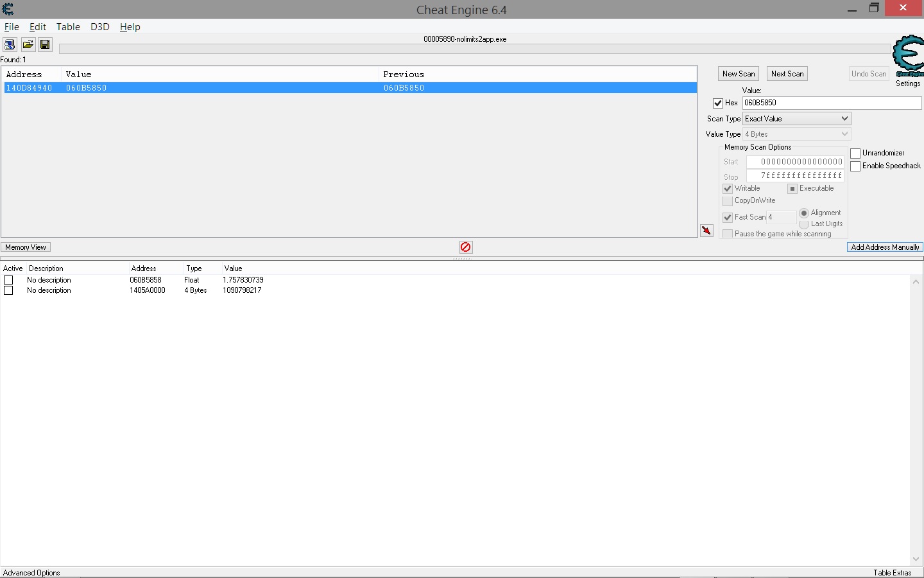
Task: Click the Cheat Engine title bar icon
Action: [8, 10]
